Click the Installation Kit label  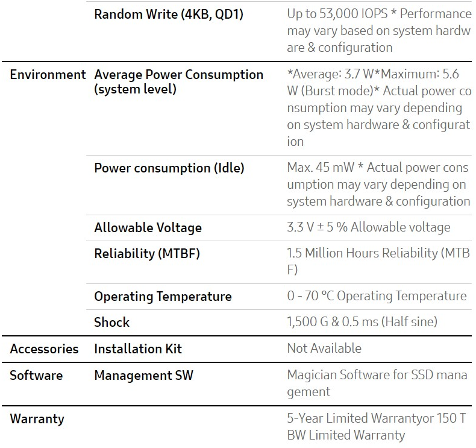point(138,349)
